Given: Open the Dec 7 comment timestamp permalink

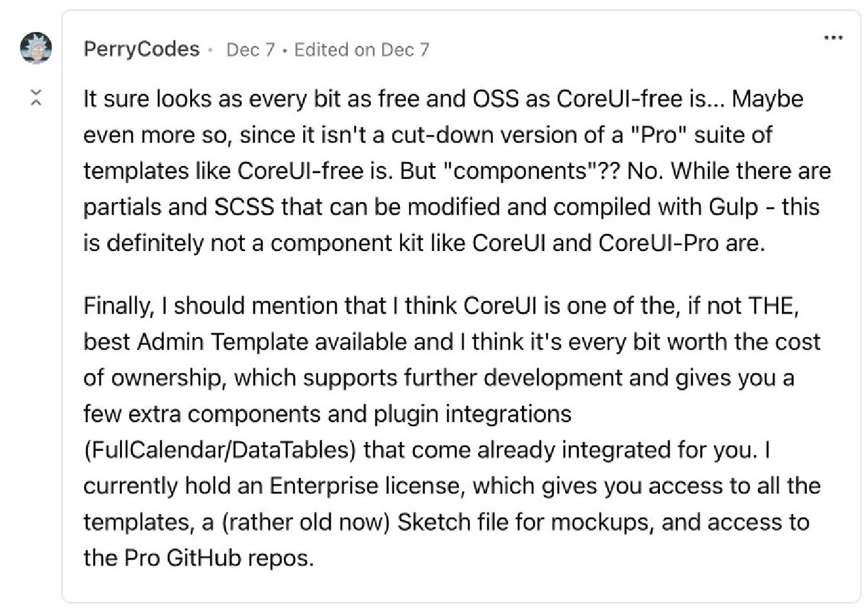Looking at the screenshot, I should [251, 50].
